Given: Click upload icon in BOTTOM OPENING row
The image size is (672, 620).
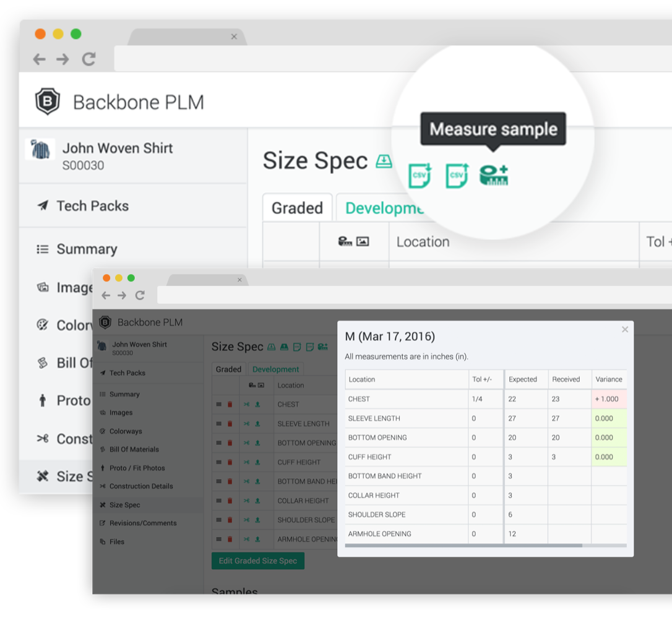Looking at the screenshot, I should [x=257, y=442].
